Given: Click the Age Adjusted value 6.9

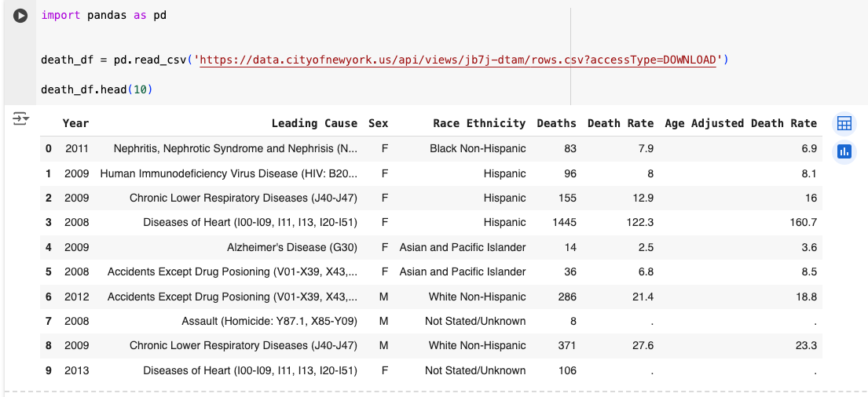Looking at the screenshot, I should (810, 149).
